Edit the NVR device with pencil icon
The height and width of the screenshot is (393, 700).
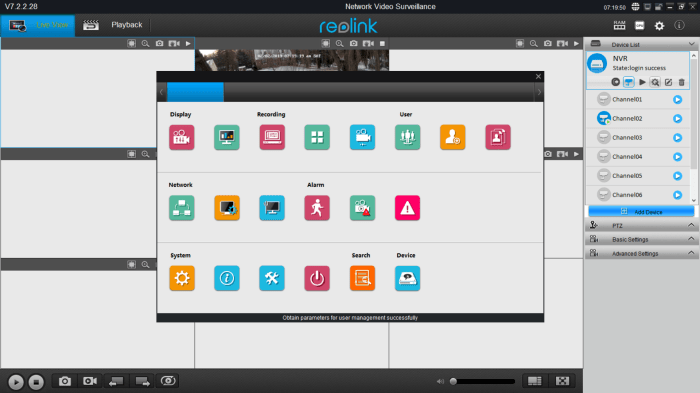(668, 82)
